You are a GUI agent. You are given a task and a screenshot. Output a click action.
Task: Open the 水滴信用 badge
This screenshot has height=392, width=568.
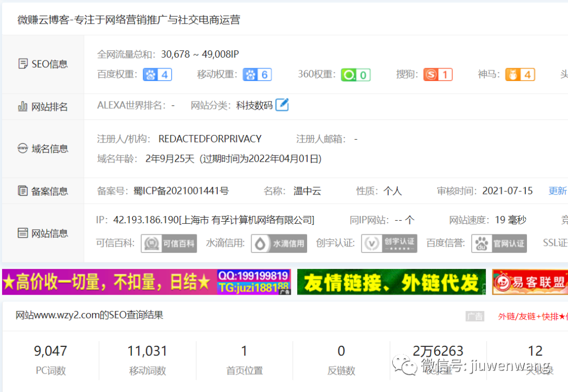[x=279, y=243]
